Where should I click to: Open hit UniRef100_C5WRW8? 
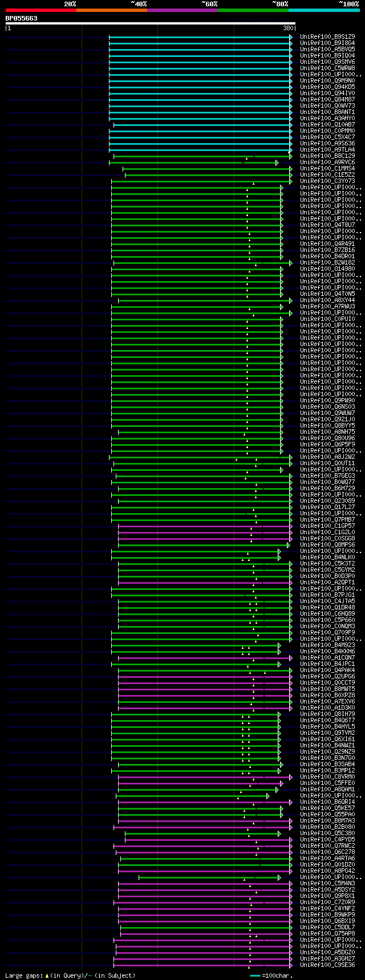click(327, 68)
